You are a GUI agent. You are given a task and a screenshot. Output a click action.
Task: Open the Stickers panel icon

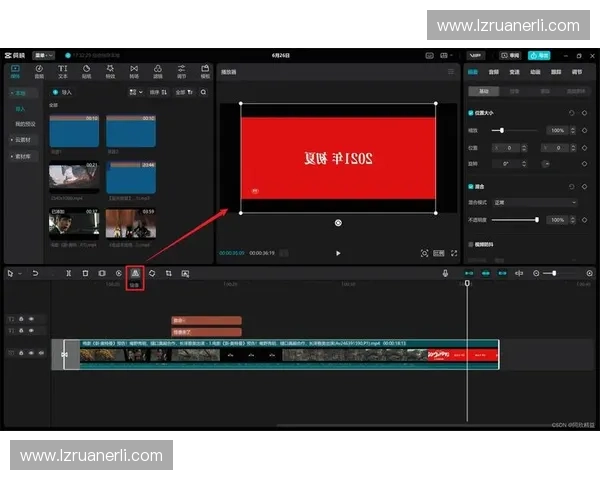tap(87, 71)
